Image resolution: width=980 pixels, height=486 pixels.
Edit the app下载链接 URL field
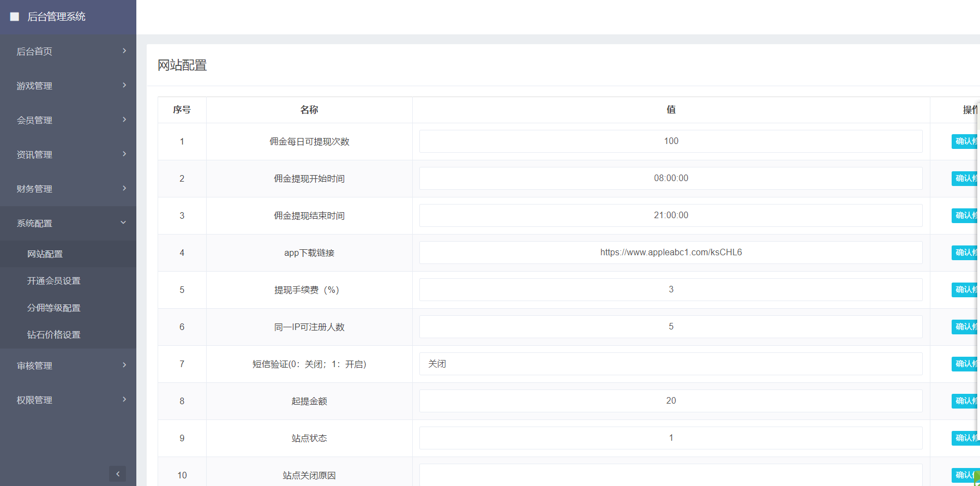(x=670, y=253)
